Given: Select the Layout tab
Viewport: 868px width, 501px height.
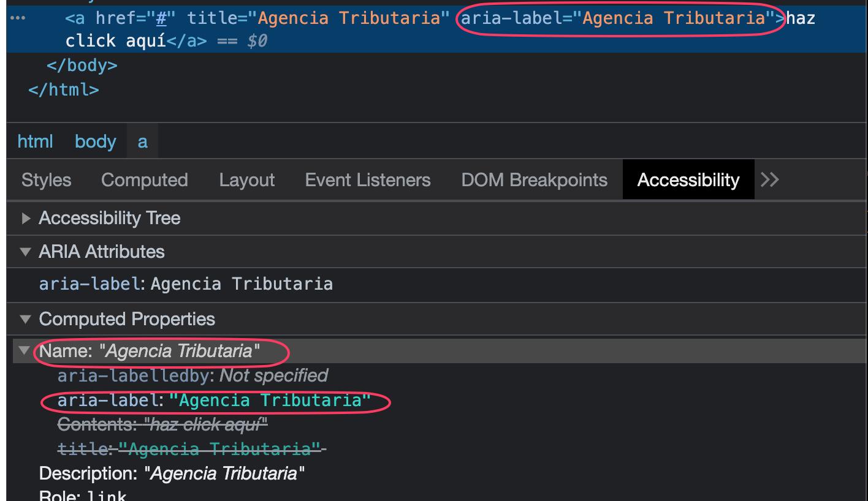Looking at the screenshot, I should click(x=246, y=180).
